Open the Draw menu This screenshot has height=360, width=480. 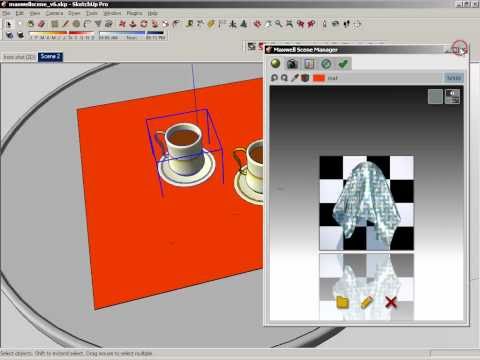point(74,13)
